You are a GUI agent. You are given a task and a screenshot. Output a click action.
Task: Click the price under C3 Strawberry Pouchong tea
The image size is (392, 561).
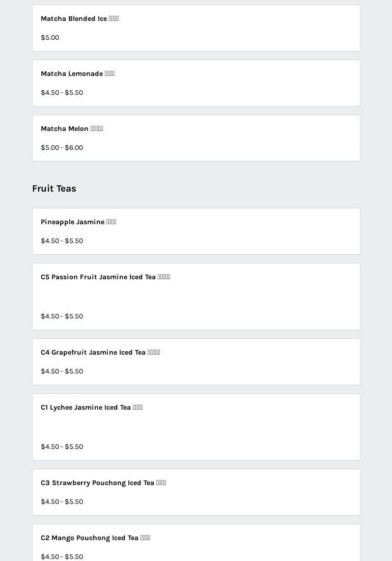(x=62, y=502)
